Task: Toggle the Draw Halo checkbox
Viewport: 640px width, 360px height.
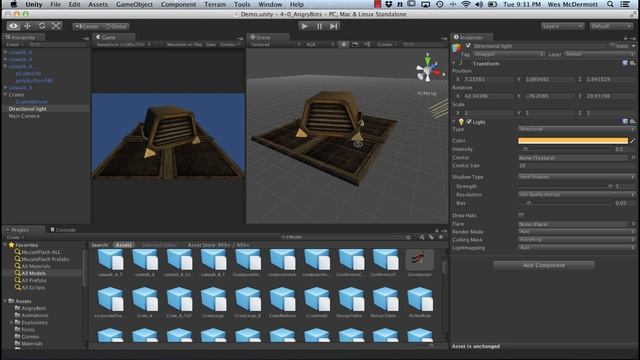Action: 521,215
